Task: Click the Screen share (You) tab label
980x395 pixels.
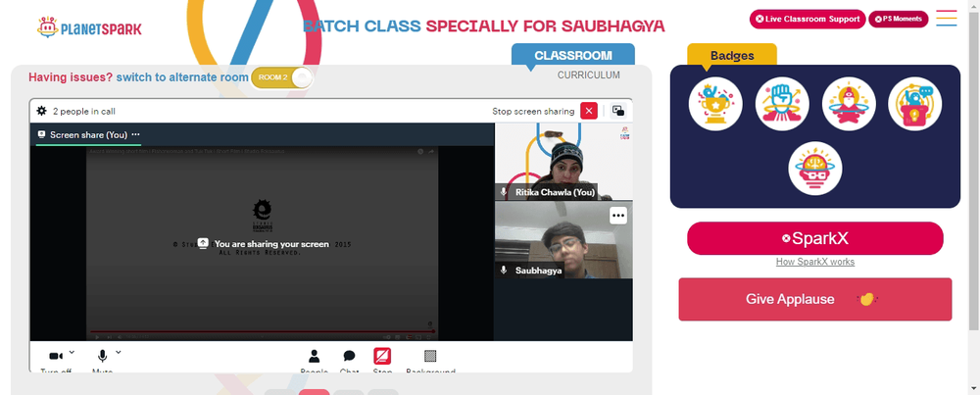Action: (x=88, y=134)
